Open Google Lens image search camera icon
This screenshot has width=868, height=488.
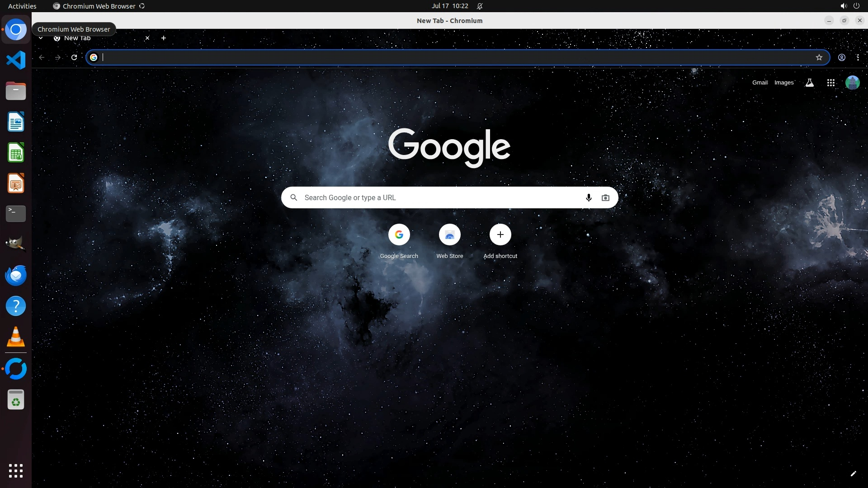[x=605, y=197]
